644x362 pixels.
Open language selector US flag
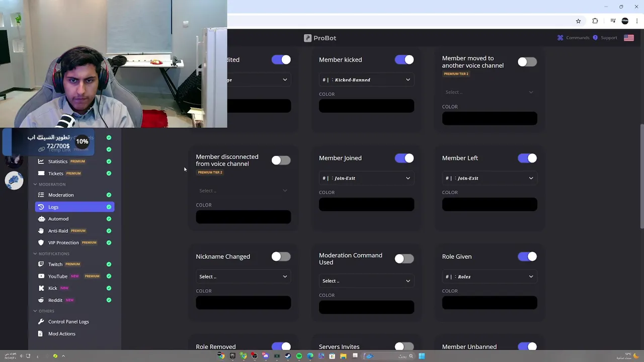pyautogui.click(x=629, y=38)
